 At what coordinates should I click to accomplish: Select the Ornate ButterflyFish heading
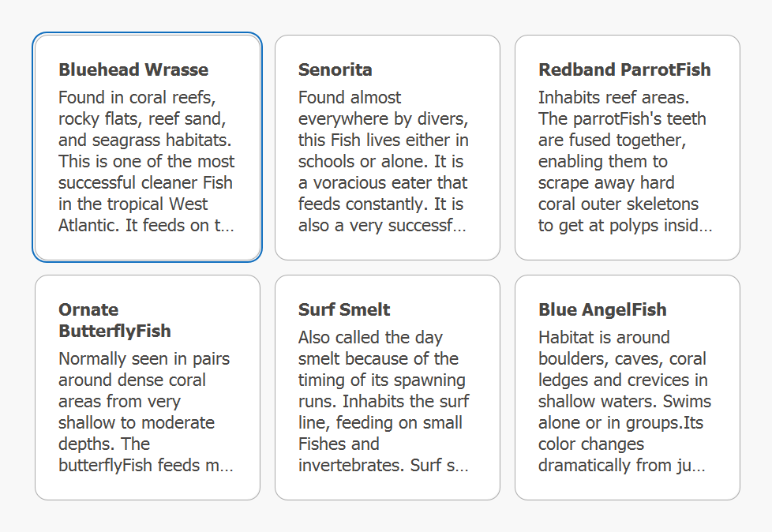[x=114, y=320]
